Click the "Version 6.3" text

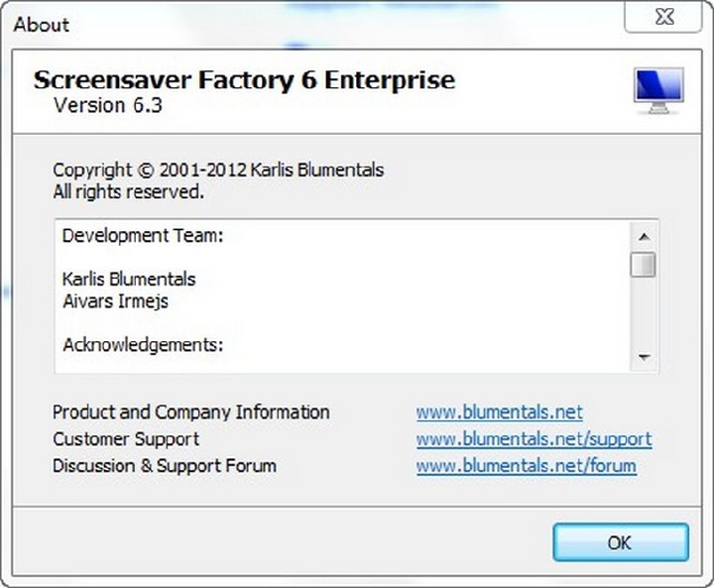pos(107,105)
